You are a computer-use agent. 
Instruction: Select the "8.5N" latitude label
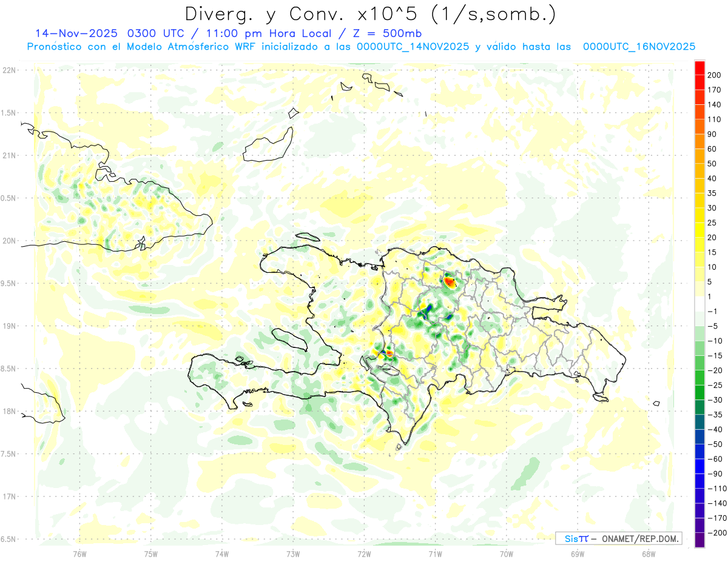(x=8, y=369)
